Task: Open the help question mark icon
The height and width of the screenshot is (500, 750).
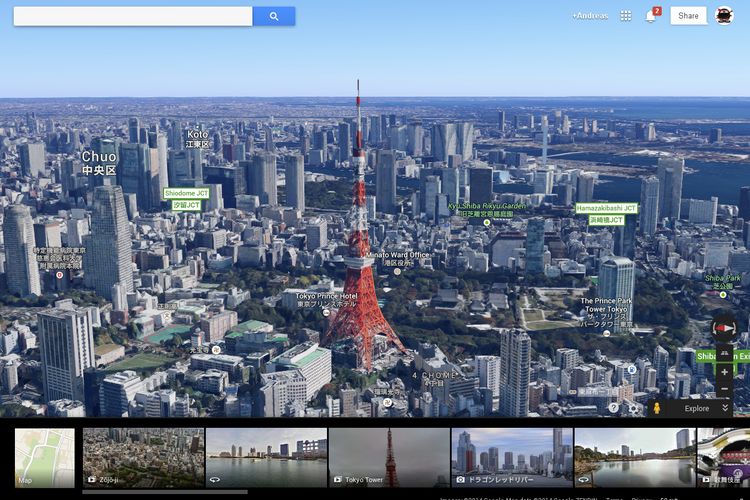Action: 614,408
